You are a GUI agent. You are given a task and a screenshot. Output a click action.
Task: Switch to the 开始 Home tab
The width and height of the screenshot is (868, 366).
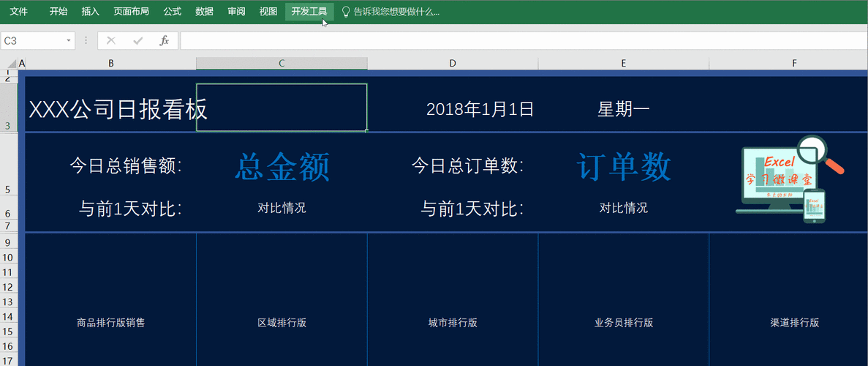pyautogui.click(x=58, y=12)
